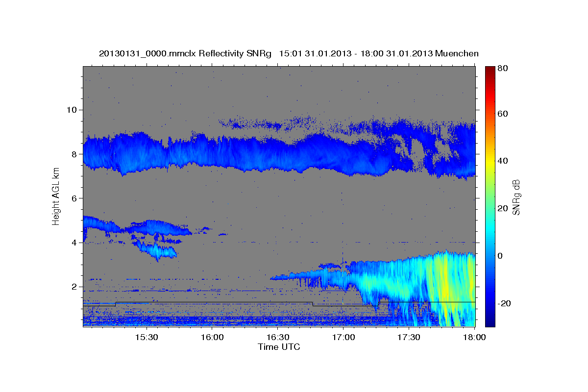
Task: Click the 18:00 time tick label
Action: click(x=475, y=338)
